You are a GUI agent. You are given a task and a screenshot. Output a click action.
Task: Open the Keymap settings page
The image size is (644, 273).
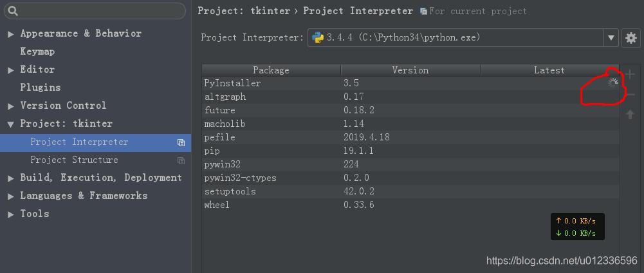[x=37, y=52]
